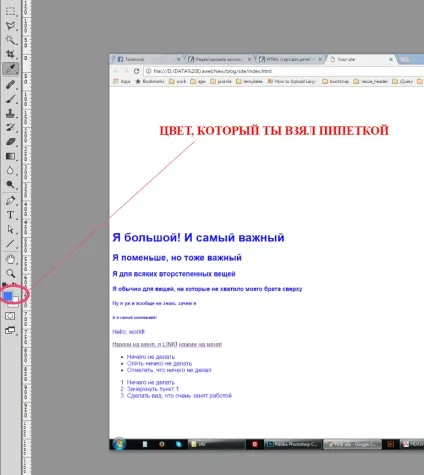Click the Hello, world! paragraph
424x475 pixels.
(128, 332)
